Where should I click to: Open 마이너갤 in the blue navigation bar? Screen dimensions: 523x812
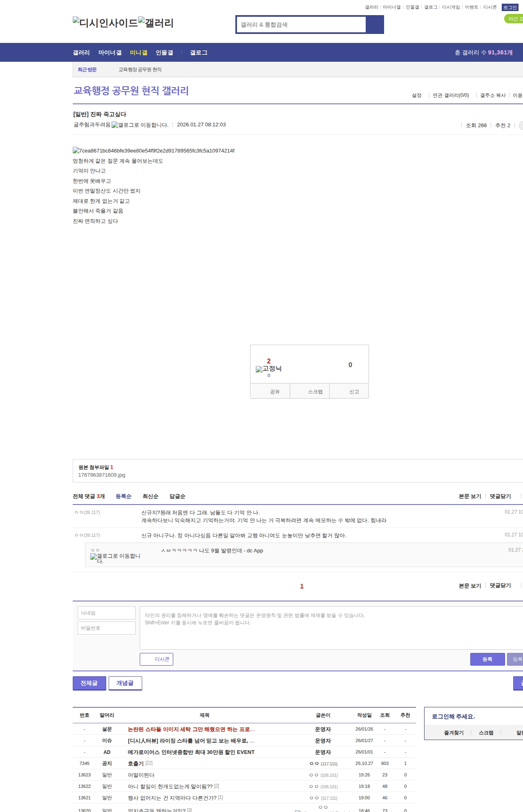tap(110, 52)
